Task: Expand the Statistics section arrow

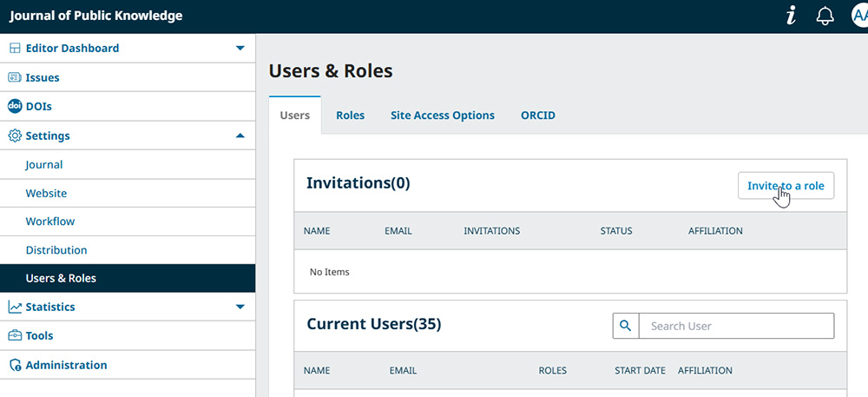Action: [x=240, y=307]
